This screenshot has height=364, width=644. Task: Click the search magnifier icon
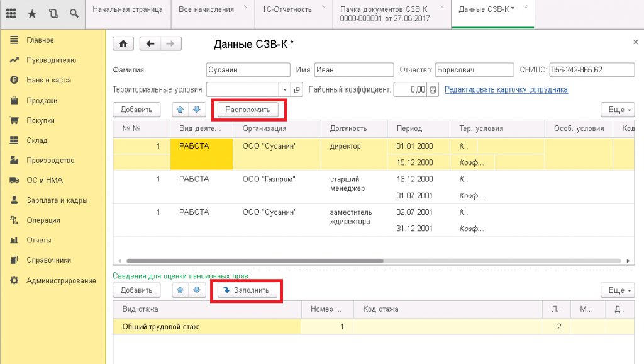[x=74, y=13]
